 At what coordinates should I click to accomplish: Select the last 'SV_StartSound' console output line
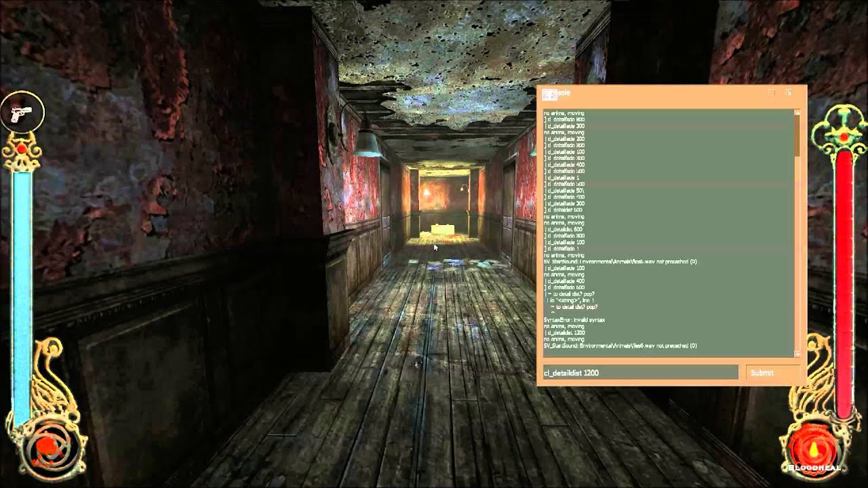620,346
